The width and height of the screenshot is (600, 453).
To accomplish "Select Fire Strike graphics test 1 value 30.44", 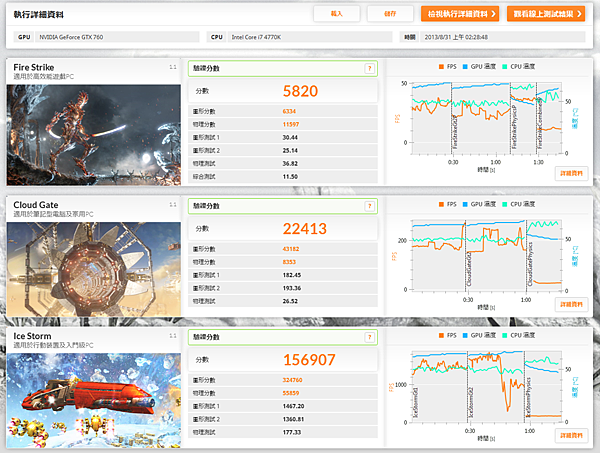I will point(290,137).
